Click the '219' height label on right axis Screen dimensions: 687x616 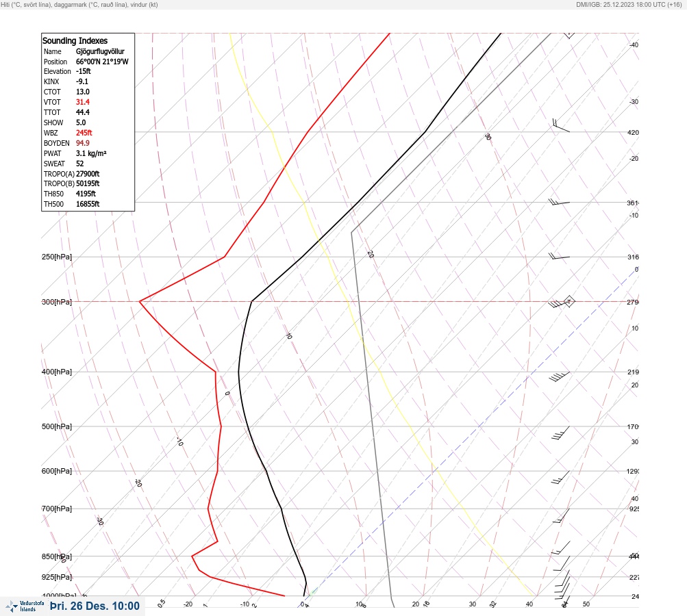(x=633, y=372)
